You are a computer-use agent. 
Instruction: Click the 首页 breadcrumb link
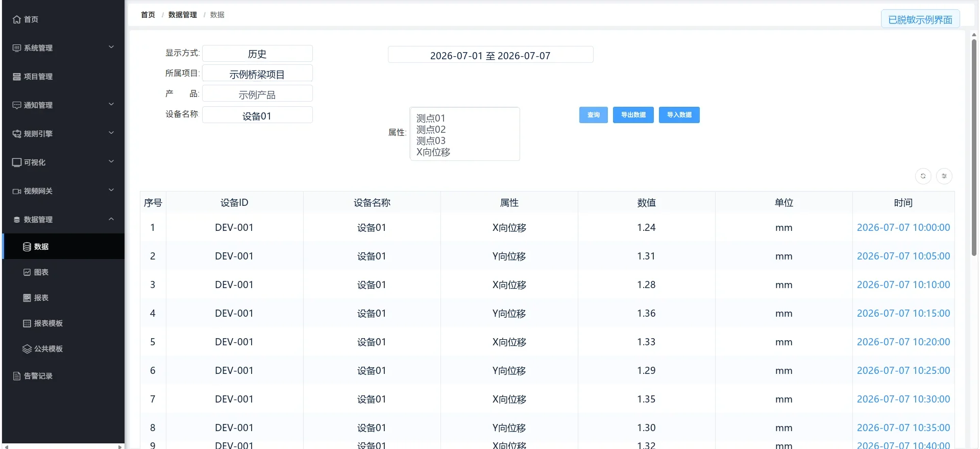point(148,15)
